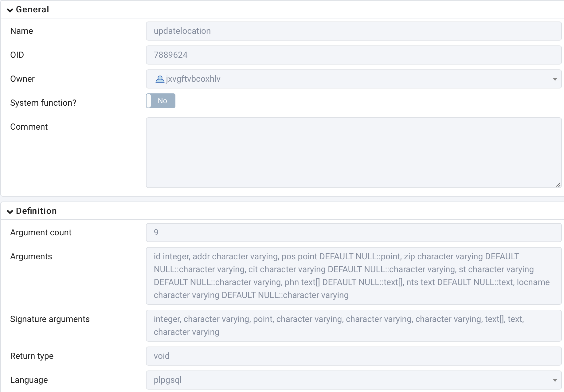Click the Name label
Viewport: 564px width, 392px height.
coord(22,31)
